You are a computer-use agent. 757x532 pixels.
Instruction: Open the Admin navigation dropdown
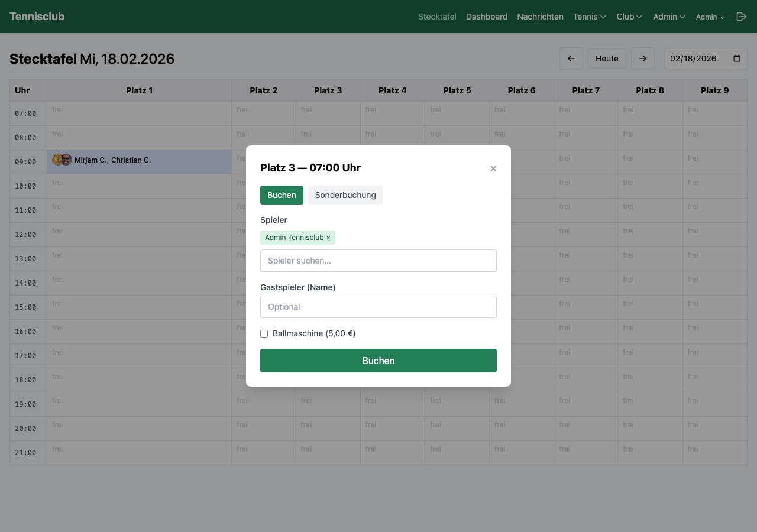[669, 17]
